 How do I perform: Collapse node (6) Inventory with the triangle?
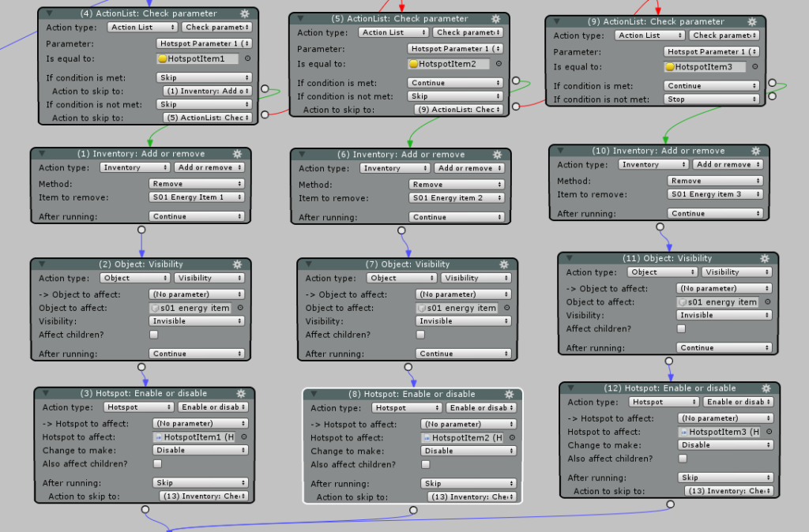coord(303,154)
